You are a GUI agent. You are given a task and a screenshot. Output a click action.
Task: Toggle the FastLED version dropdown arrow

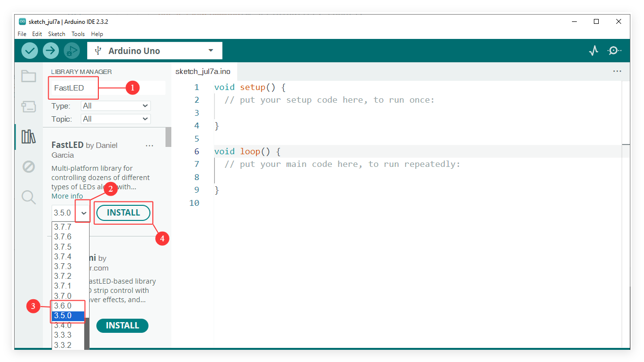[x=84, y=213]
